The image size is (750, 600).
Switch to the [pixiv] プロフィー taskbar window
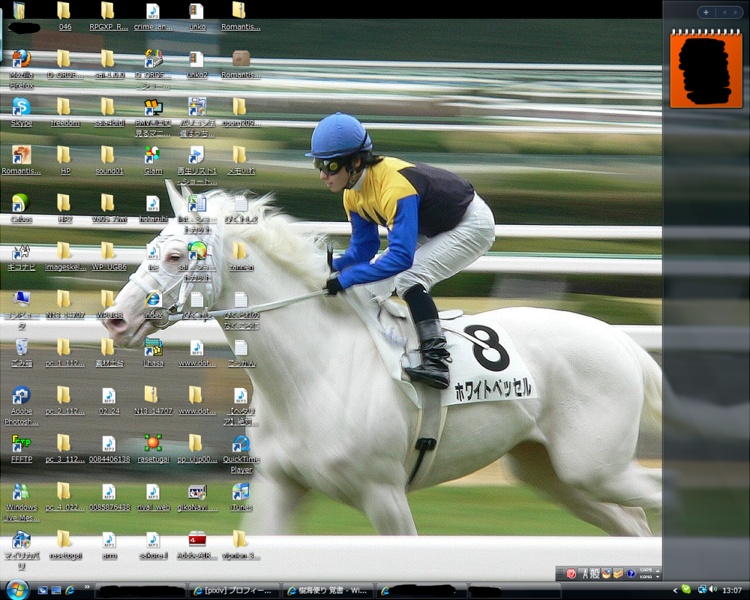pos(234,591)
